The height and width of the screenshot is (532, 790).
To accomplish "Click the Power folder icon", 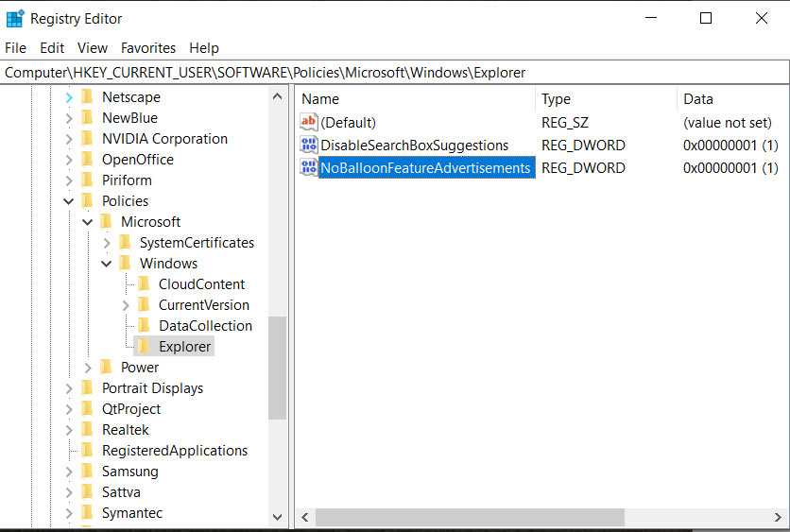I will (x=106, y=368).
